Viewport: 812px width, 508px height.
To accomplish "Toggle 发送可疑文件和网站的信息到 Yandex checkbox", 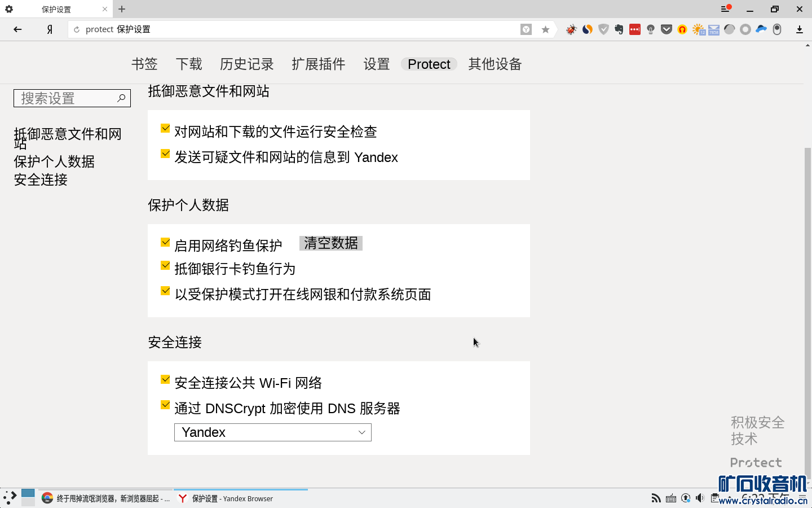I will 165,154.
